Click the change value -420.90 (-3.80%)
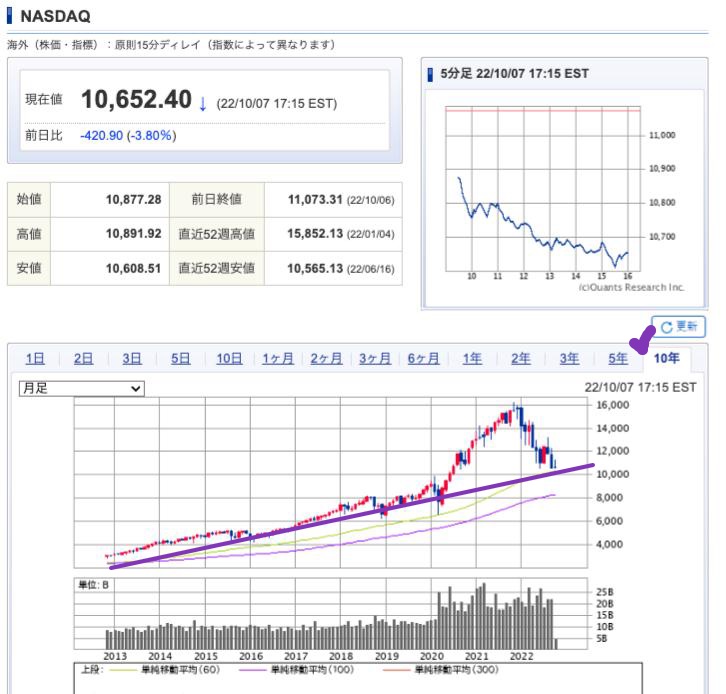726x694 pixels. click(x=128, y=136)
